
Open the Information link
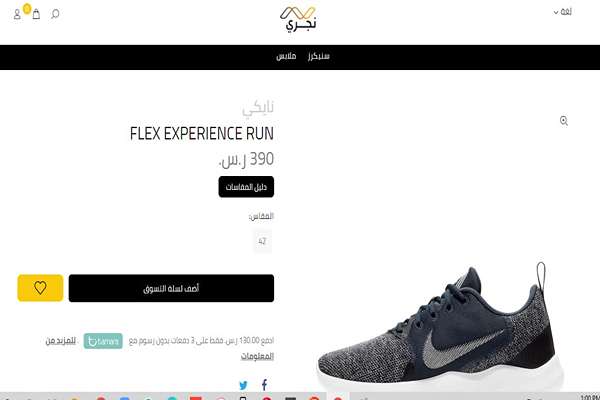[257, 356]
